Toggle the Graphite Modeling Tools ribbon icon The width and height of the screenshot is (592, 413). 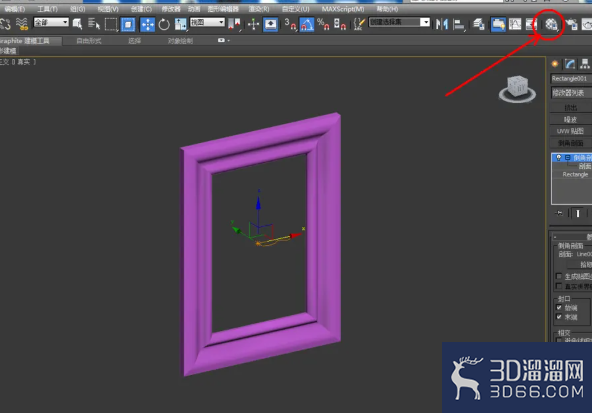[x=498, y=24]
